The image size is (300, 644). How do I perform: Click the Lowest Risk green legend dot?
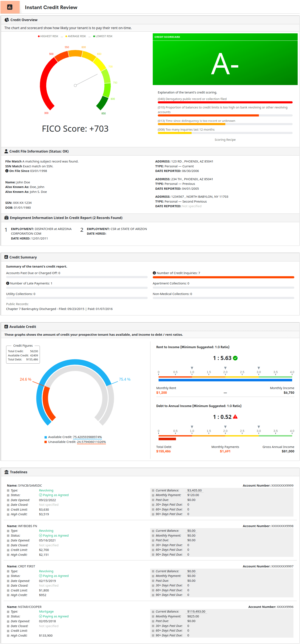(x=94, y=36)
